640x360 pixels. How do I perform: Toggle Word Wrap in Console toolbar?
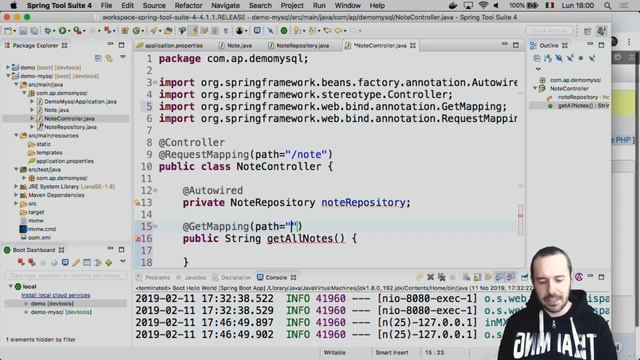488,277
